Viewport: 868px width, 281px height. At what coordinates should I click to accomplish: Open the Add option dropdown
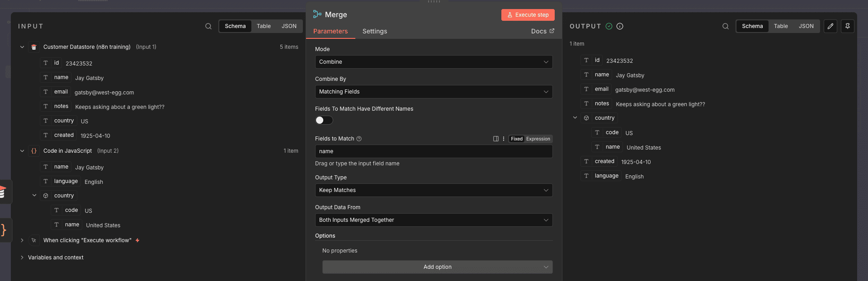click(437, 267)
